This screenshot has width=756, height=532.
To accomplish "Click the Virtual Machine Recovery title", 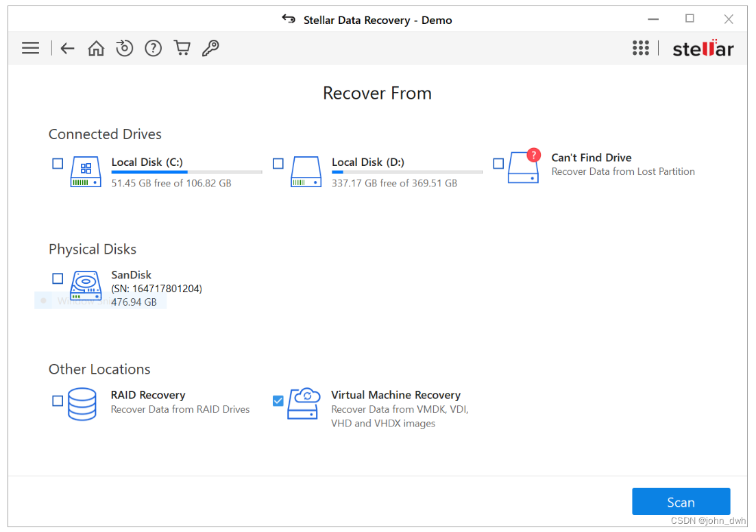I will [396, 395].
